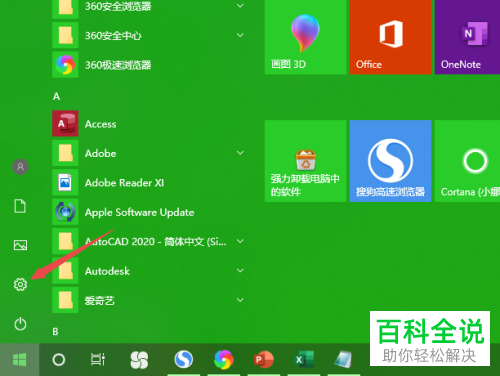Viewport: 500px width, 376px height.
Task: Open the OneNote tile
Action: 467,37
